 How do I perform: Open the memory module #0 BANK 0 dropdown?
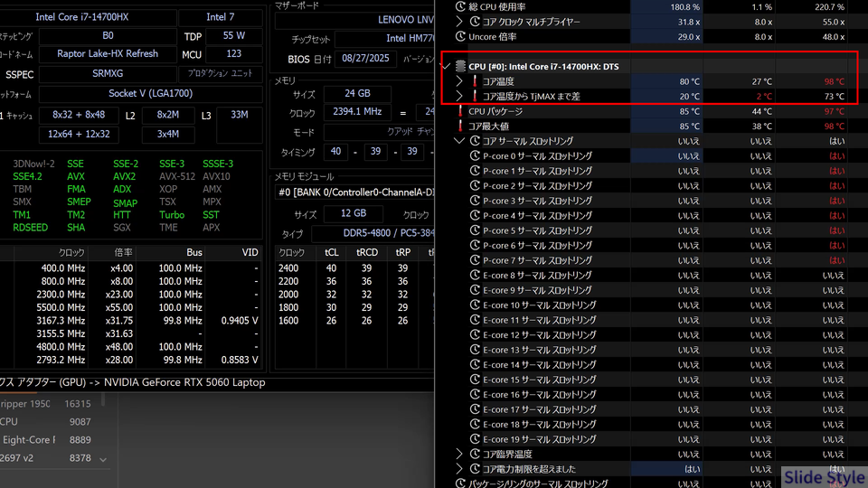(x=354, y=192)
